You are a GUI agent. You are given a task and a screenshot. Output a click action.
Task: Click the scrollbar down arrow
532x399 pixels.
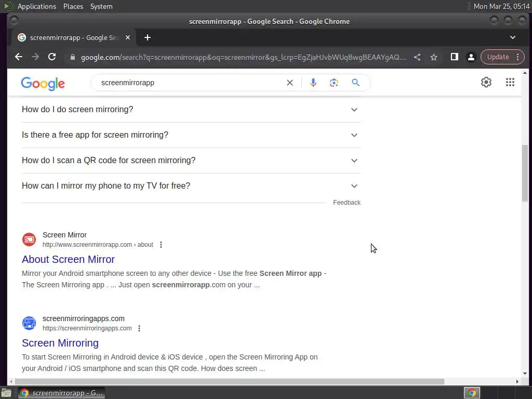pos(525,374)
